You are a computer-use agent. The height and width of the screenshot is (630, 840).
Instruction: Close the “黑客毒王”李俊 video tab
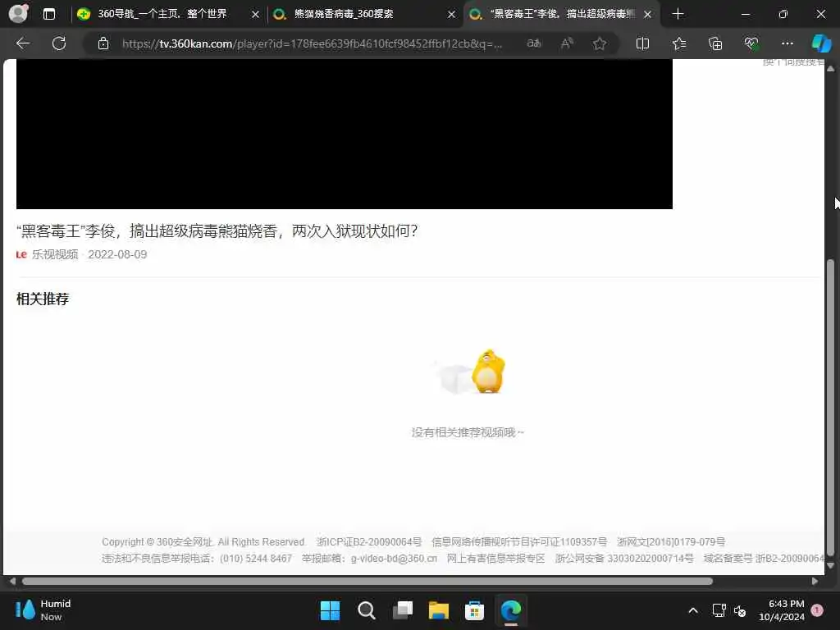coord(648,15)
